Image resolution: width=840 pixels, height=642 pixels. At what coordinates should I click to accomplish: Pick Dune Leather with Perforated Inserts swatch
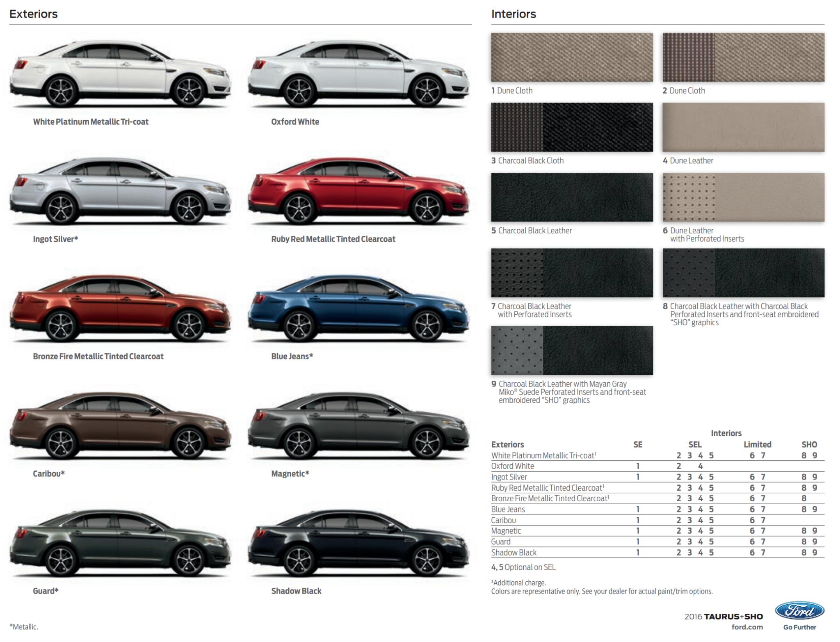click(743, 197)
